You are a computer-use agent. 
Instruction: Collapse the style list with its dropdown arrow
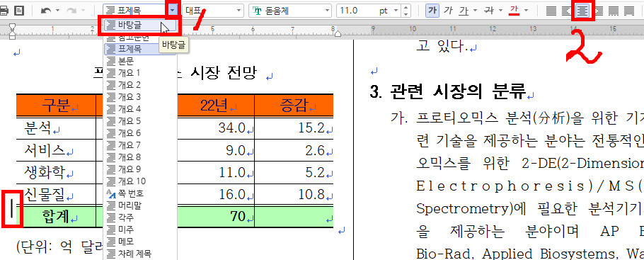(173, 11)
